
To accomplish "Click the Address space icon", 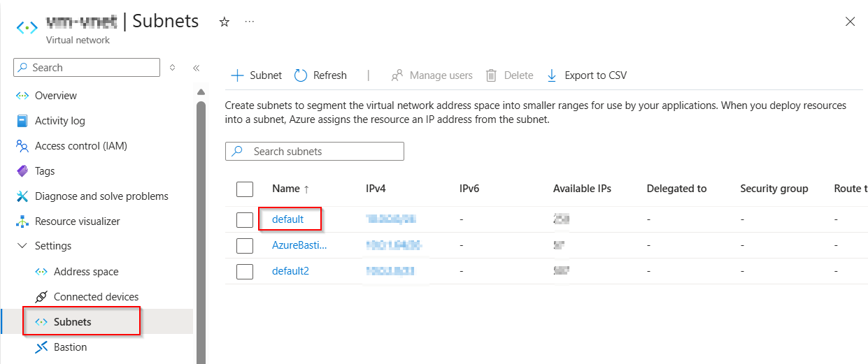I will coord(41,272).
